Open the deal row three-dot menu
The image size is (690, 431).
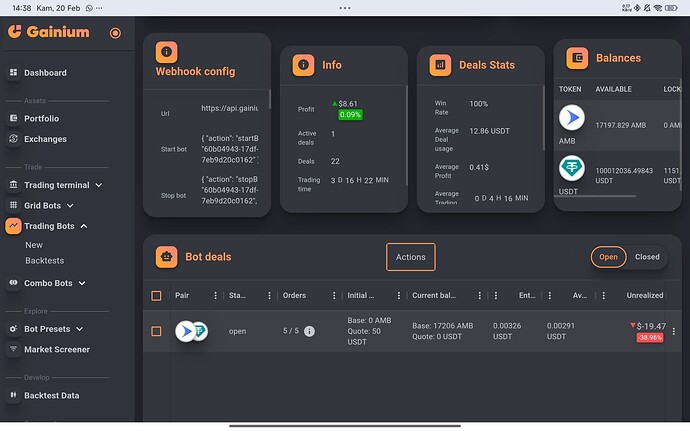coord(674,331)
